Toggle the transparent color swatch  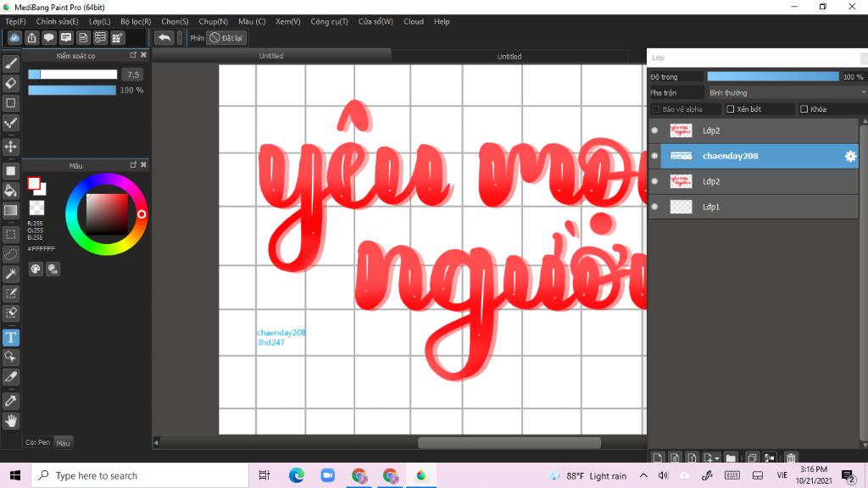tap(36, 208)
